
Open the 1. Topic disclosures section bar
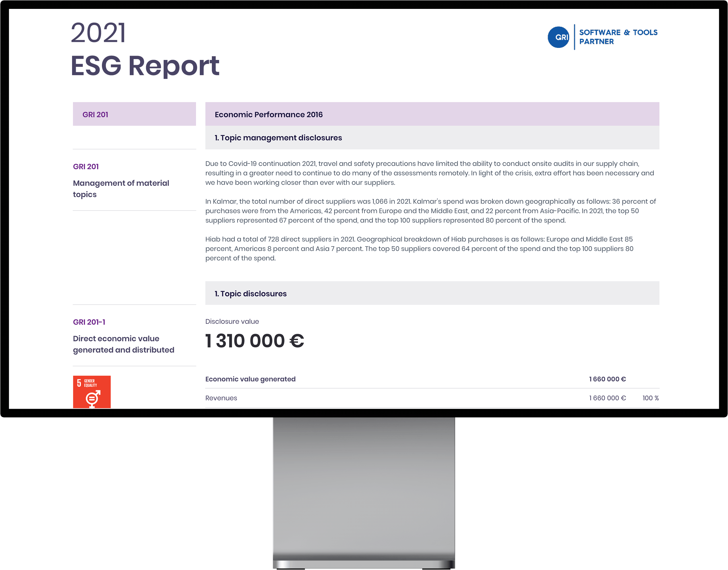[432, 293]
